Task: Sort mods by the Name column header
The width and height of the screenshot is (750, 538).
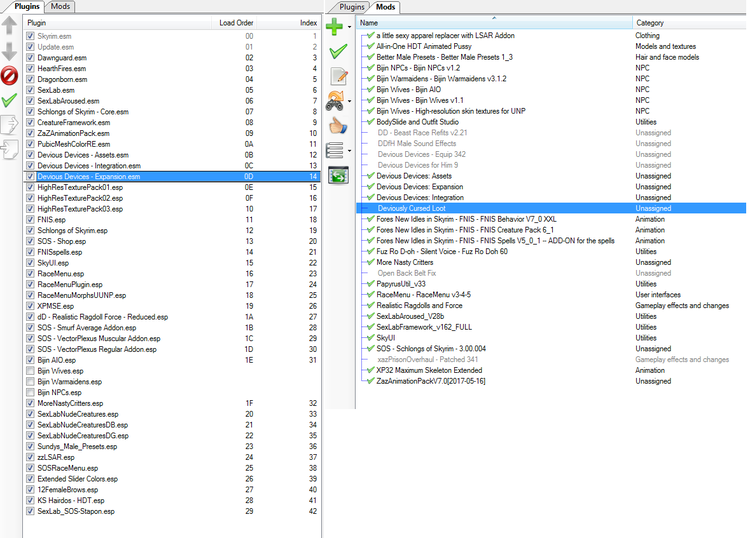Action: (x=494, y=22)
